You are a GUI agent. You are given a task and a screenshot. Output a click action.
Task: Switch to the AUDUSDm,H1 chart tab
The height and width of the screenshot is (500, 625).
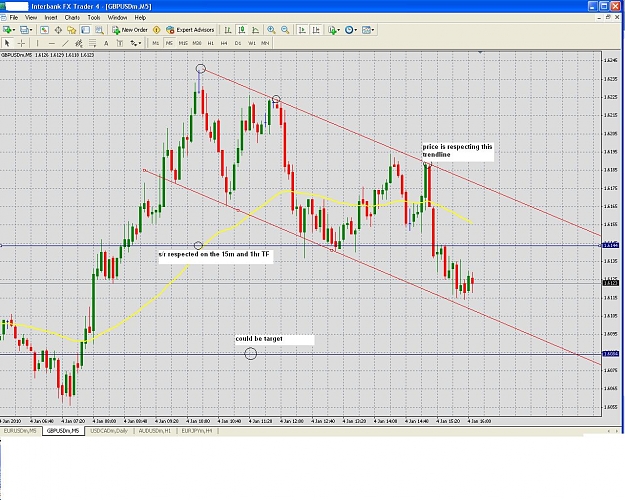(155, 431)
